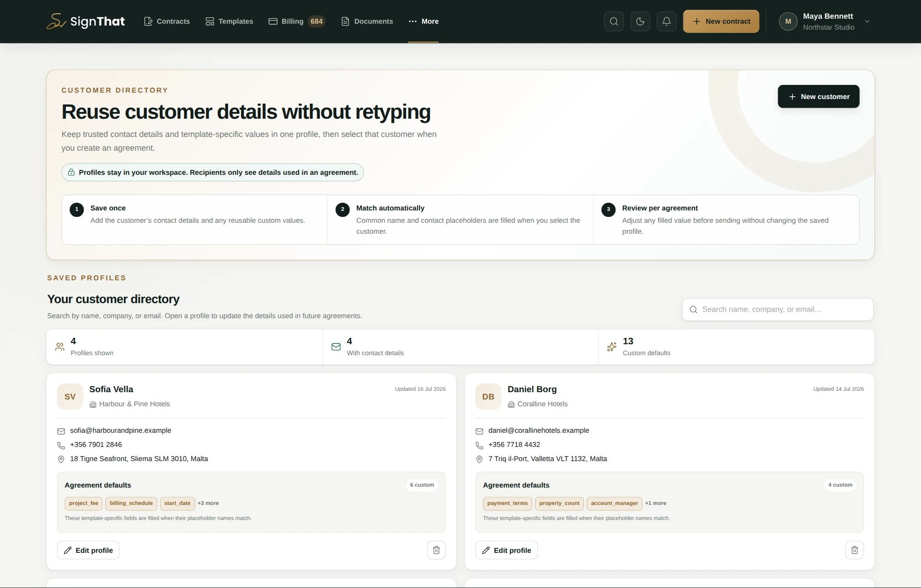Open Sofia Vella profile name
Viewport: 921px width, 588px height.
coord(111,389)
